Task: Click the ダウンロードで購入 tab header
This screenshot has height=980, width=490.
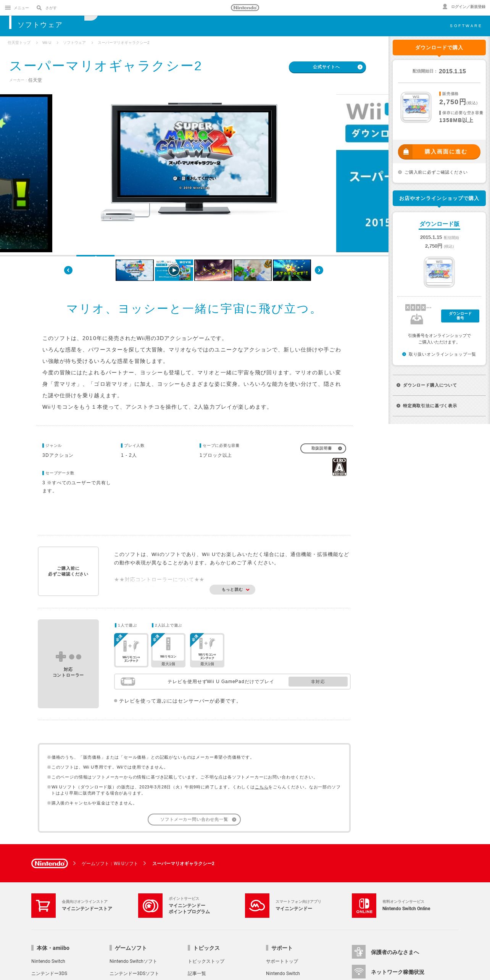Action: pos(439,48)
